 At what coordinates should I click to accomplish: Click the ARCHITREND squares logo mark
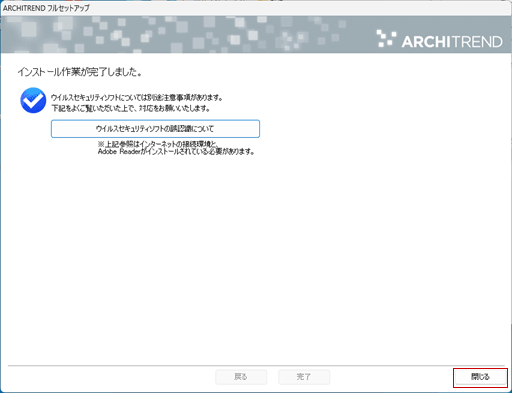click(x=386, y=38)
